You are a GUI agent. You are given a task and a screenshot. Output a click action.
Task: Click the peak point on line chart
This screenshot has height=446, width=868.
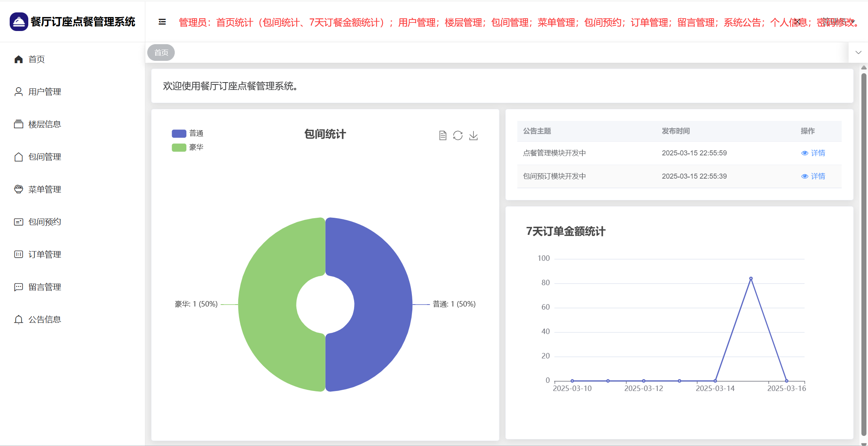click(751, 279)
